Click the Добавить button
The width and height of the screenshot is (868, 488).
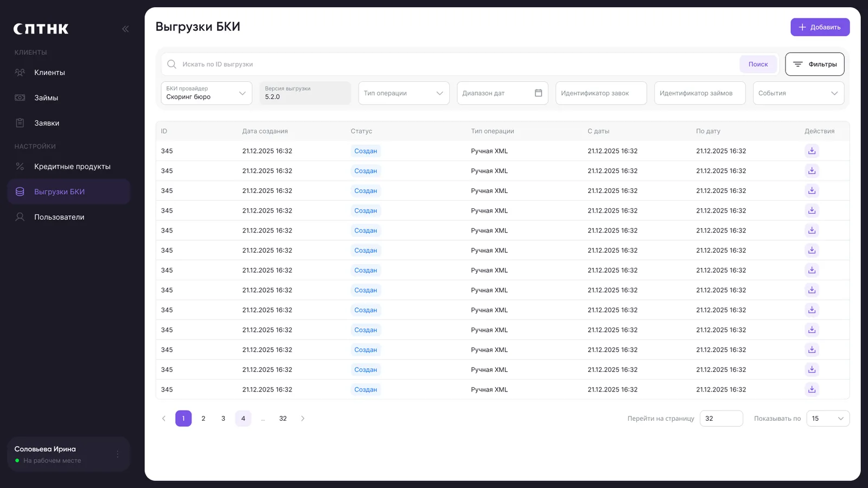point(820,27)
